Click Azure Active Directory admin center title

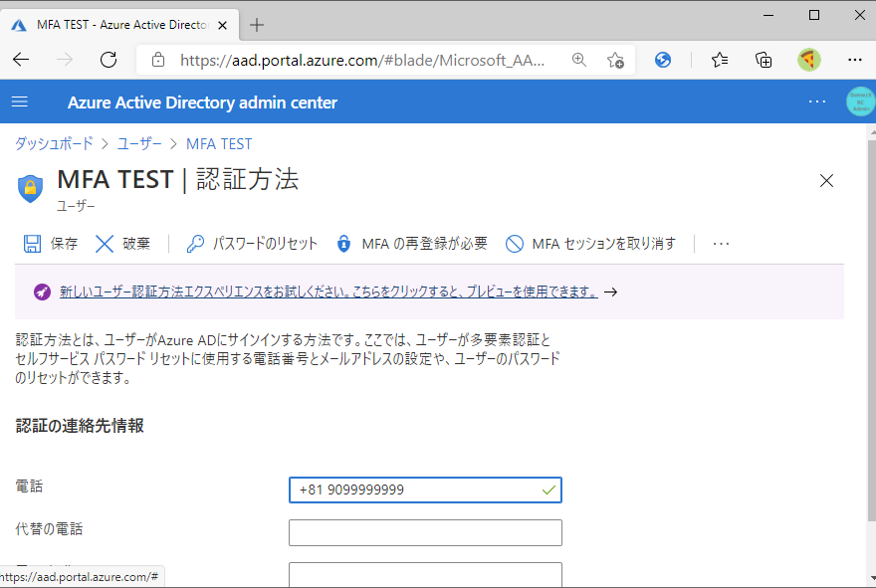point(202,102)
